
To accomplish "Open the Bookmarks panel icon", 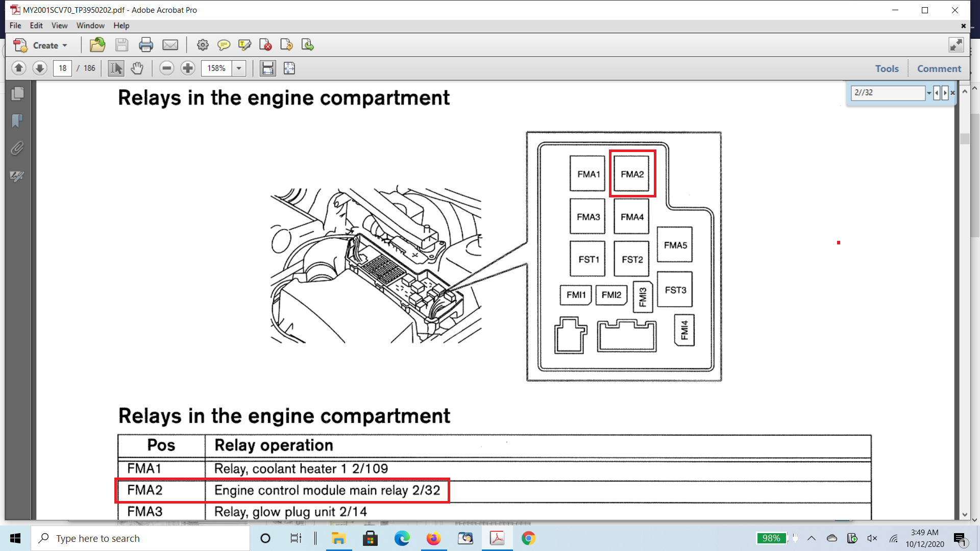I will tap(17, 121).
